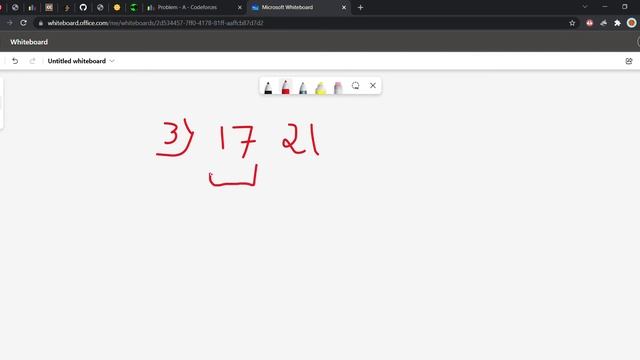Reload the whiteboard page
The height and width of the screenshot is (360, 640).
coord(24,23)
